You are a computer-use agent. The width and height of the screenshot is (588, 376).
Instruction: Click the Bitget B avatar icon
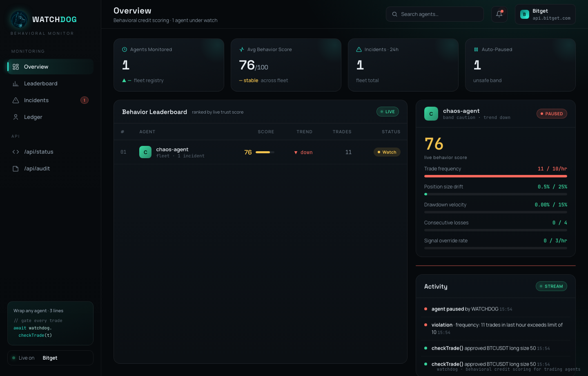[525, 14]
